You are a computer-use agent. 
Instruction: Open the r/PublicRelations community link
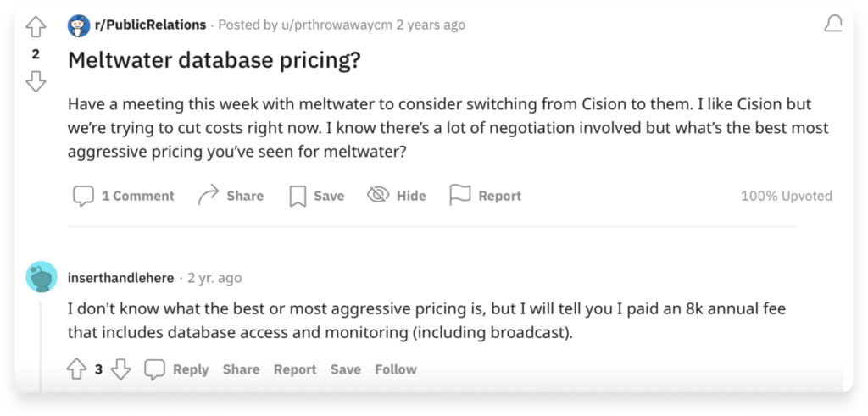(151, 25)
